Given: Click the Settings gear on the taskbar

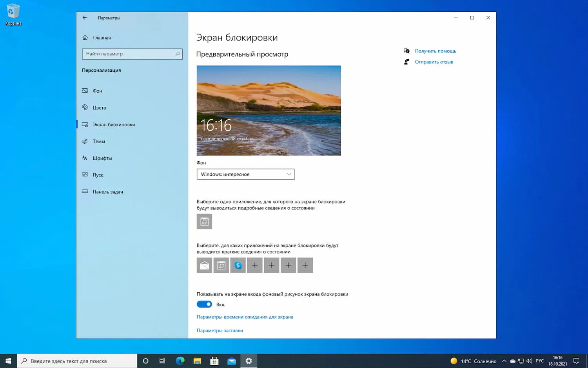Looking at the screenshot, I should (x=249, y=361).
